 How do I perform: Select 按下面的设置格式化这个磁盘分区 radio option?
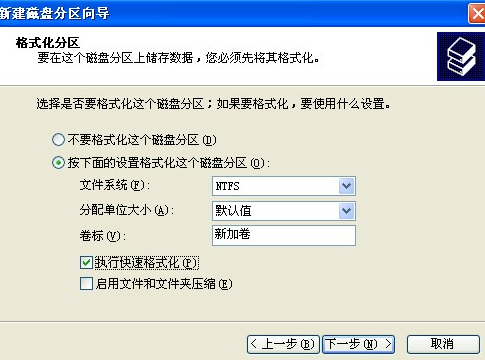coord(58,163)
